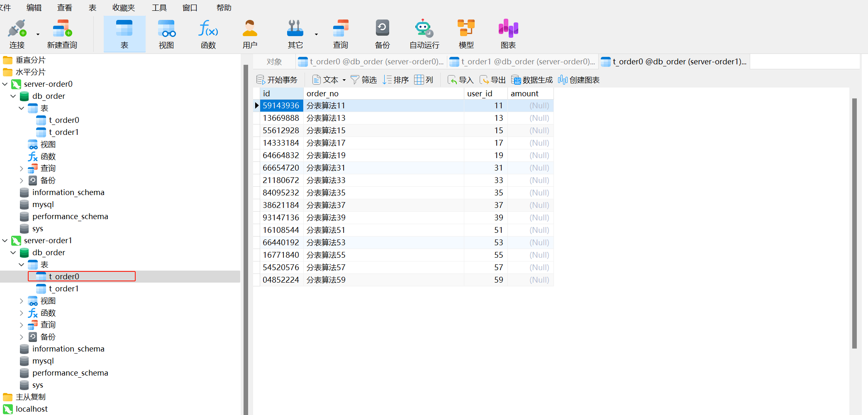Collapse db_order under server-order0

click(x=13, y=96)
